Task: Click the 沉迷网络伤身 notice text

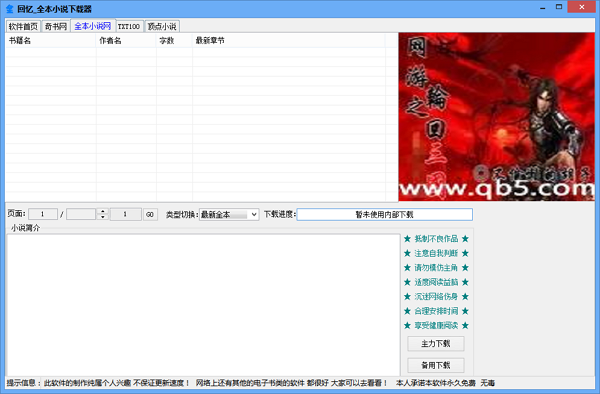Action: pos(436,296)
